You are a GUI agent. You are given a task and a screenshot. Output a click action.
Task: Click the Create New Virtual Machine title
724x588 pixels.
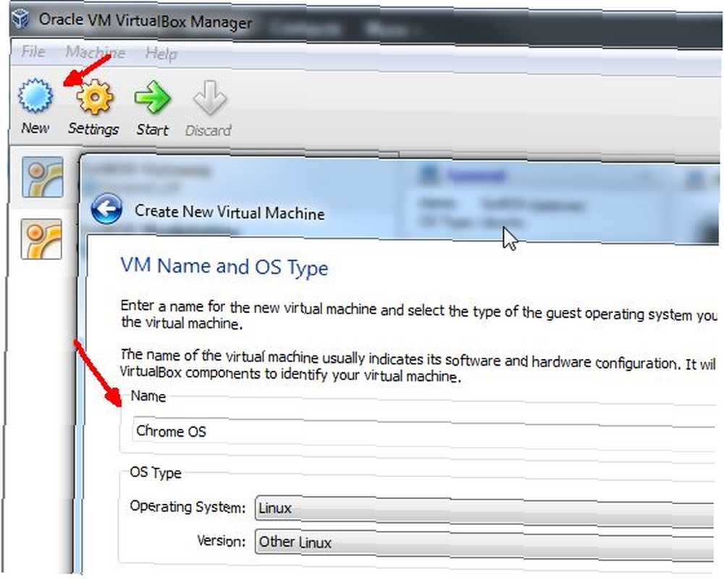coord(230,212)
